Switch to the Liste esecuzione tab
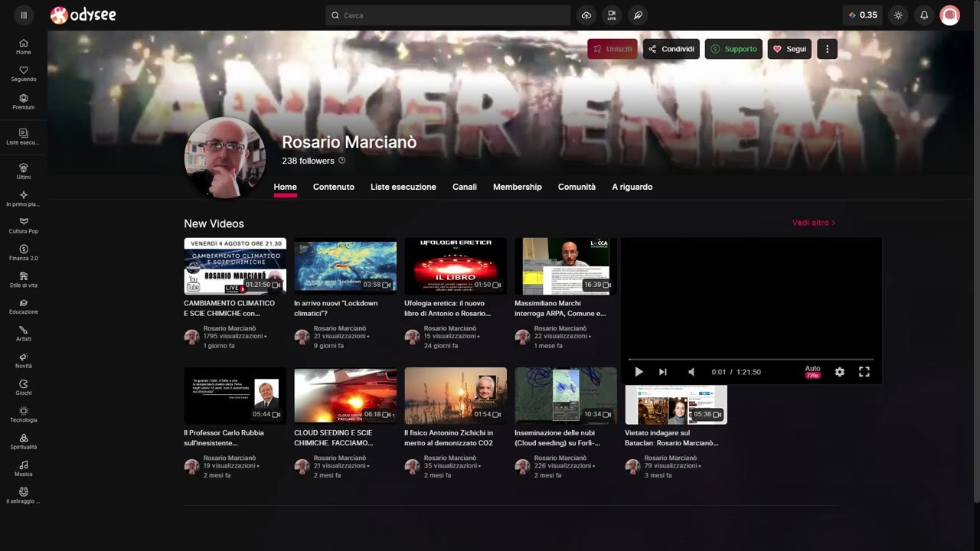This screenshot has height=551, width=980. 403,187
